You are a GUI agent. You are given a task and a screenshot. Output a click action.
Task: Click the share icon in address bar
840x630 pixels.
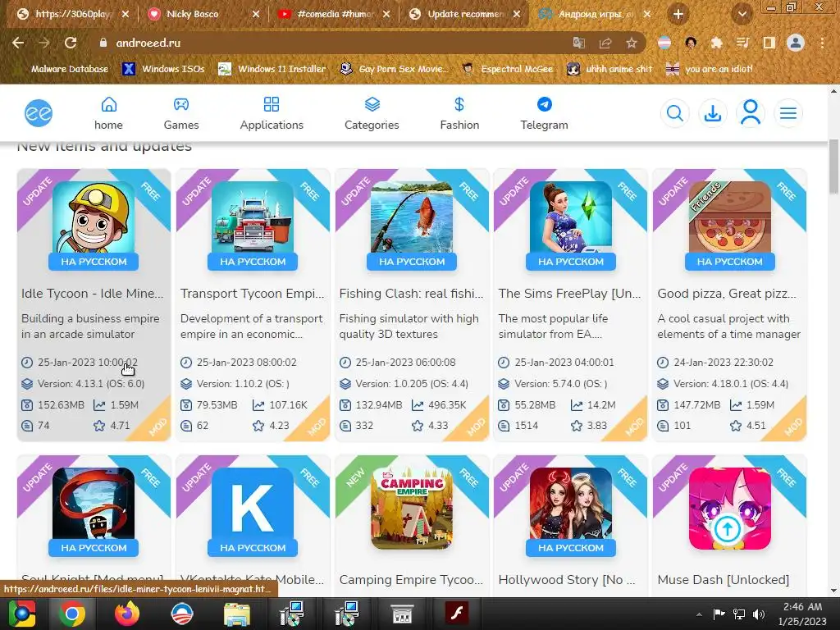point(605,43)
